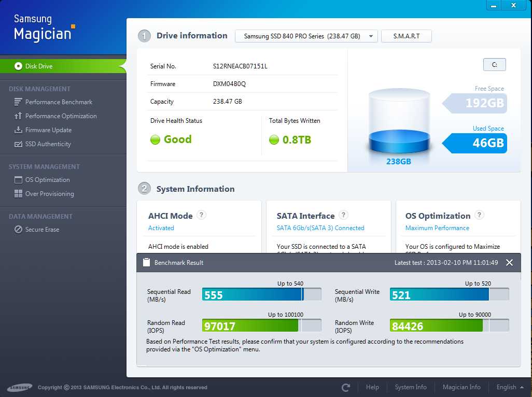The image size is (532, 397).
Task: Open Secure Erase page
Action: tap(42, 230)
